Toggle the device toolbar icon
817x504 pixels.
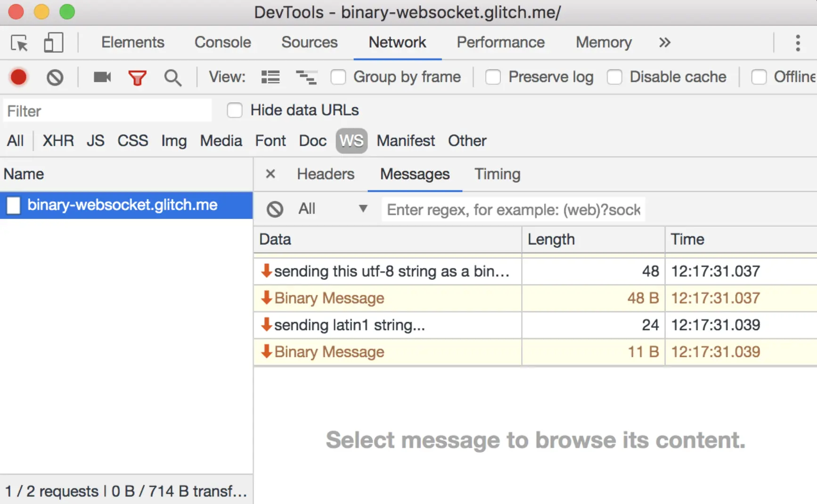[x=53, y=43]
